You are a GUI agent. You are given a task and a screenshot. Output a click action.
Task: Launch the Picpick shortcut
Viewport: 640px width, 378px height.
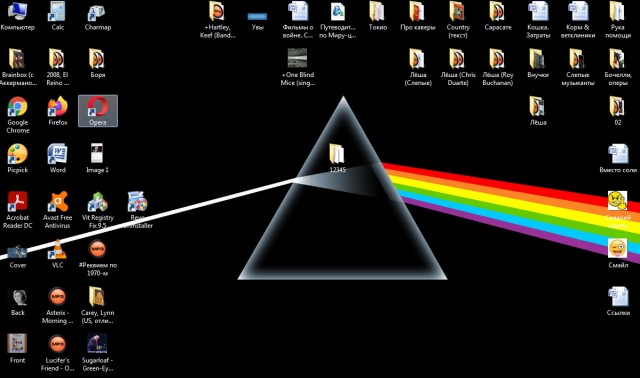[x=17, y=159]
